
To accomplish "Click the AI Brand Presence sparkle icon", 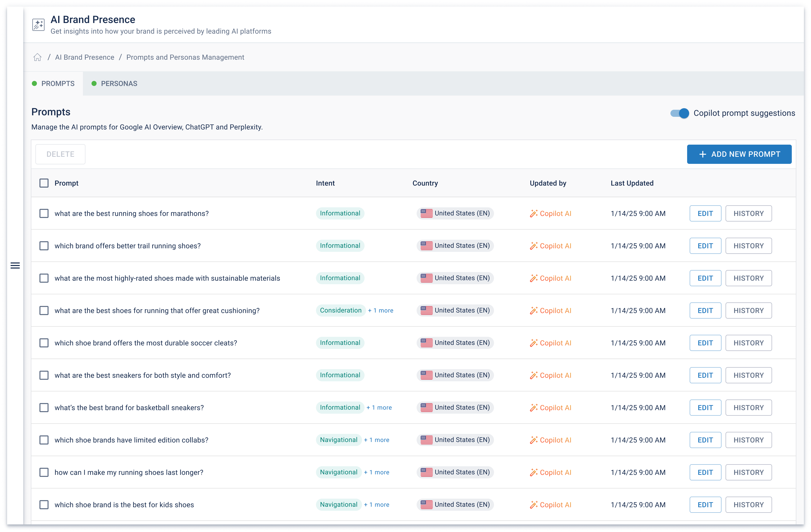I will click(38, 25).
